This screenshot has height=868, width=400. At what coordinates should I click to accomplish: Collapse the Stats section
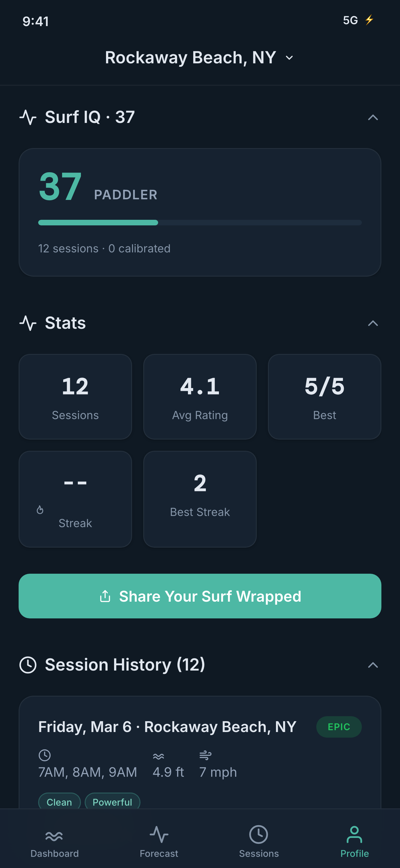click(x=373, y=323)
